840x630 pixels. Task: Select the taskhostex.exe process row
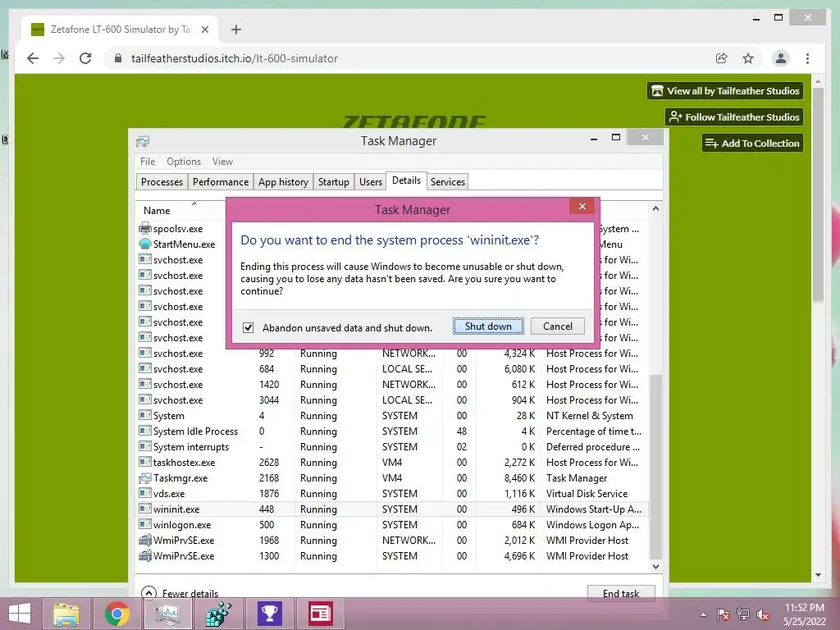pyautogui.click(x=391, y=463)
